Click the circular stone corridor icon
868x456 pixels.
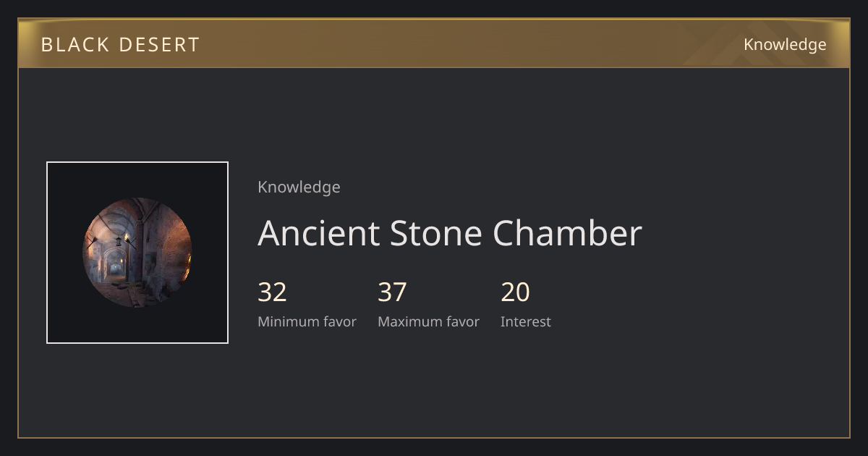click(137, 253)
